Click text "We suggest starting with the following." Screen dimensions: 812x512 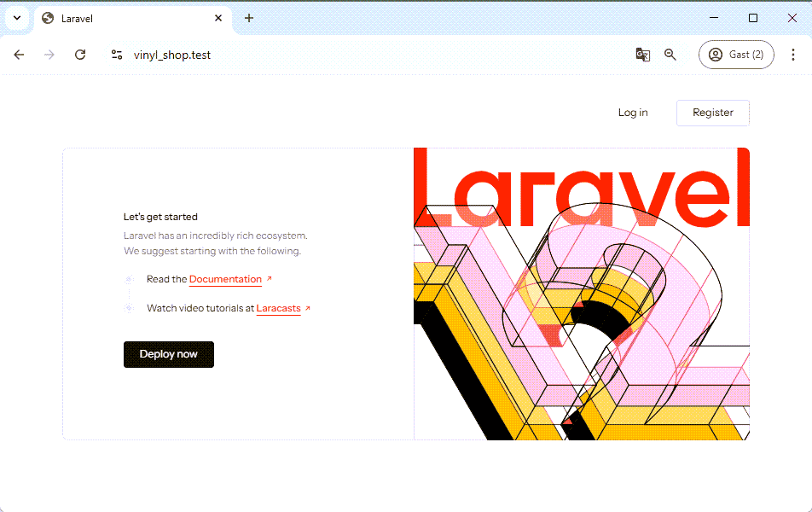pos(212,251)
